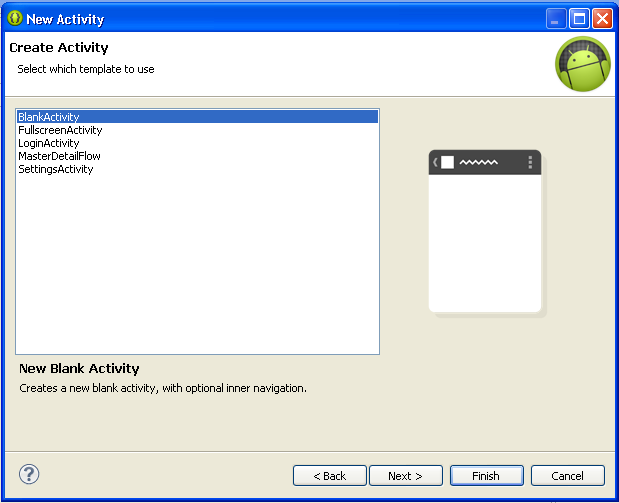619x503 pixels.
Task: Select BlankActivity template in list
Action: click(197, 117)
